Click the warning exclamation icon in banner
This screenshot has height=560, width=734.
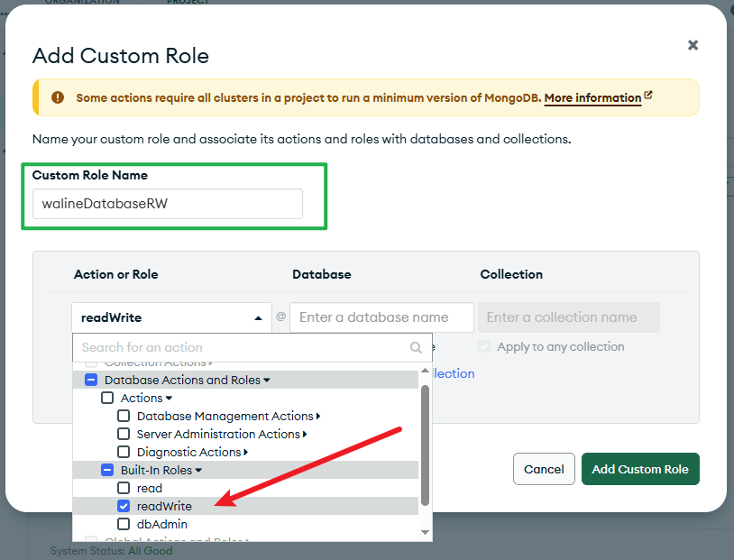[x=58, y=97]
